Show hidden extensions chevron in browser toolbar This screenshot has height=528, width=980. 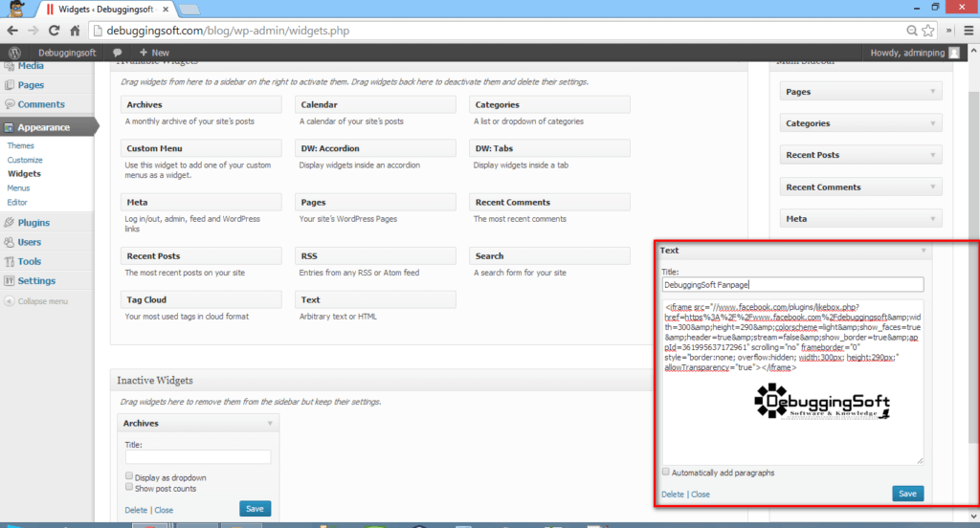click(x=948, y=31)
